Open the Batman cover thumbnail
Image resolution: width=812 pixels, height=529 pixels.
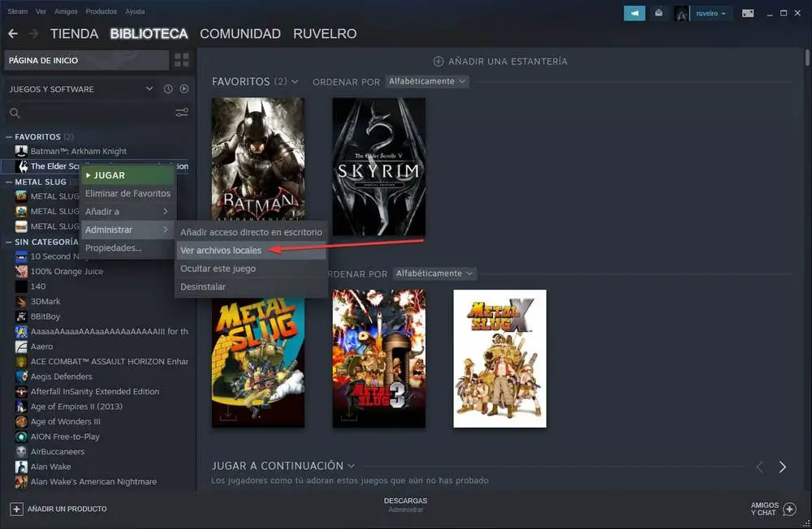coord(258,158)
